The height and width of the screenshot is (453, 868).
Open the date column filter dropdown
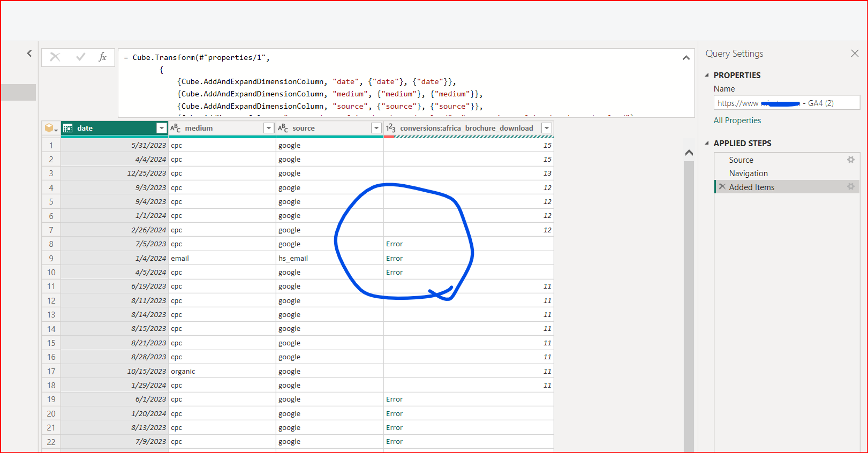161,128
